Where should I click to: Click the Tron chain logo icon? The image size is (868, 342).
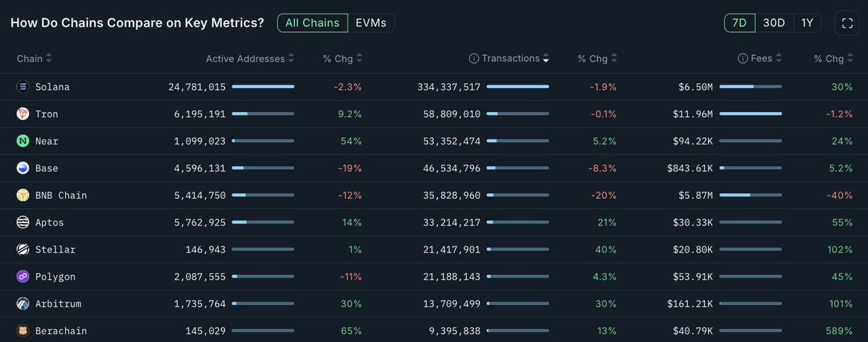point(22,114)
